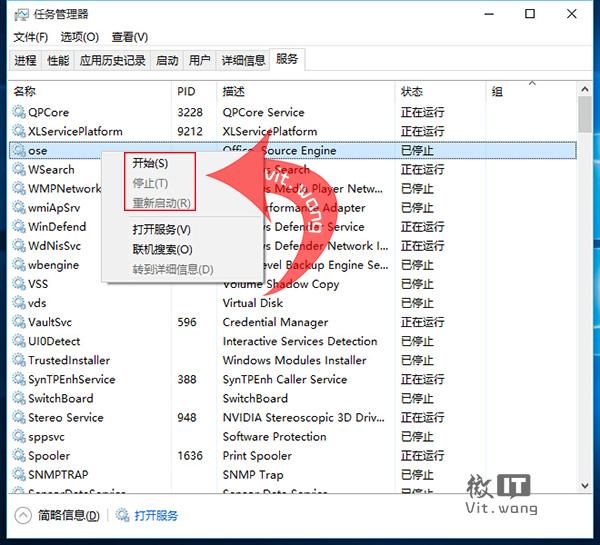Viewport: 600px width, 545px height.
Task: Click the SNMPTRAP service gear icon
Action: click(x=19, y=475)
